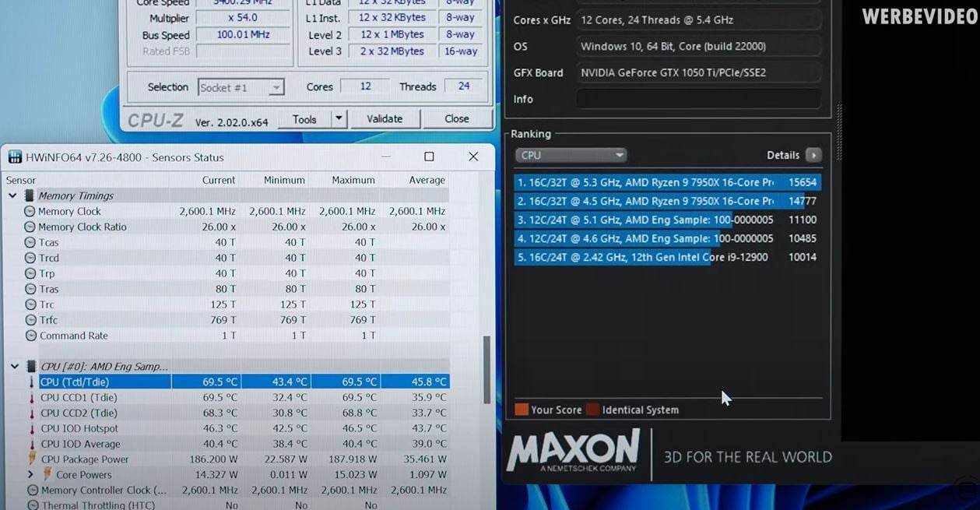
Task: Select ranking entry 3 at 5.1 GHz scoring 11100
Action: (x=668, y=220)
